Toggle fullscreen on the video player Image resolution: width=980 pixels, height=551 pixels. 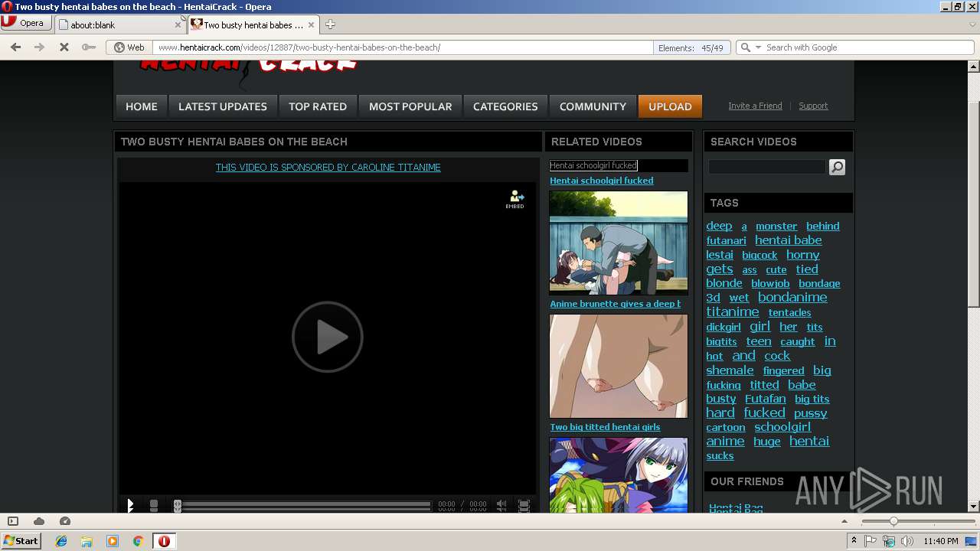524,505
